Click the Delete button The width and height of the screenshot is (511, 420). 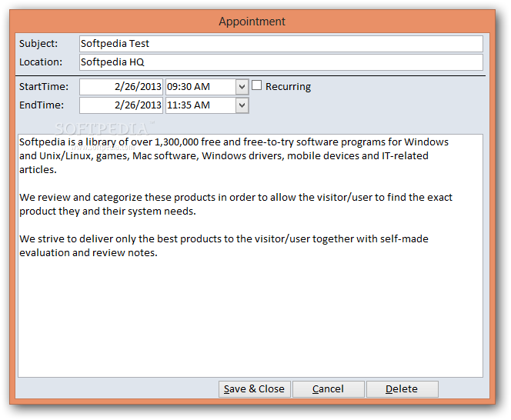402,389
